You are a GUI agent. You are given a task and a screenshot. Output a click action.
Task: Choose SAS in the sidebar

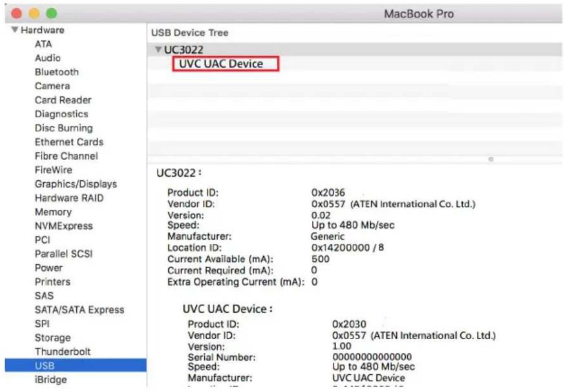point(44,296)
